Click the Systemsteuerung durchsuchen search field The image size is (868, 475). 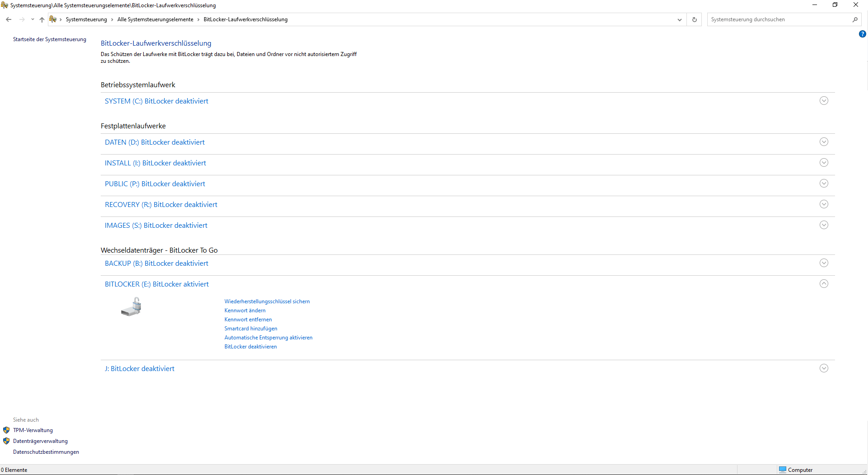click(x=779, y=19)
